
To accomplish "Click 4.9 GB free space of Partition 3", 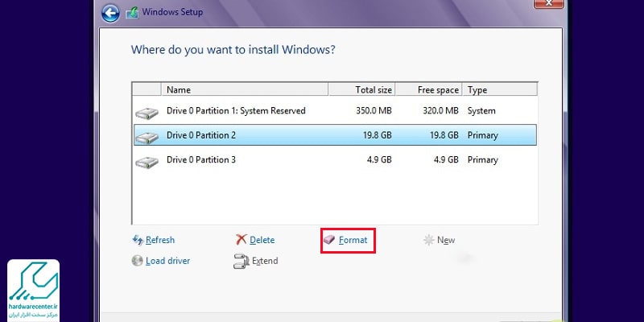I will [446, 159].
